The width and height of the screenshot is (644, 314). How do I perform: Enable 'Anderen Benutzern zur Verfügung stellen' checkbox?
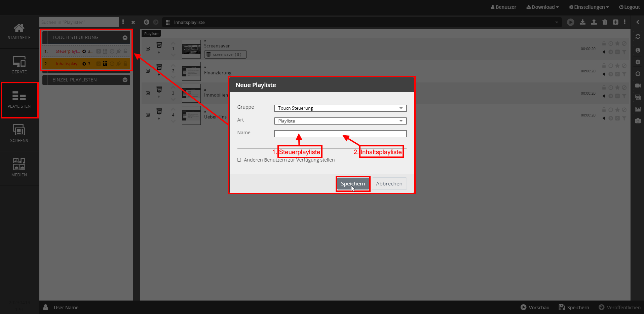coord(239,160)
